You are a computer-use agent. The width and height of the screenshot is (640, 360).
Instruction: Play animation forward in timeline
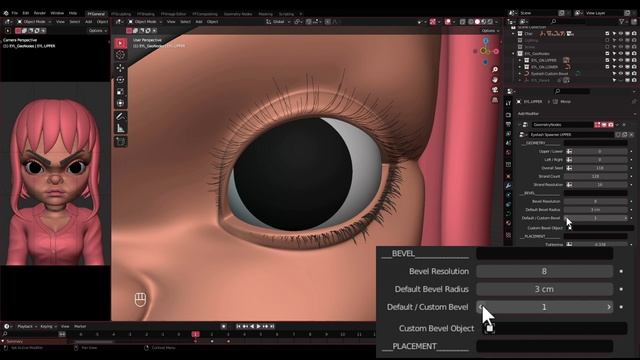[x=259, y=326]
